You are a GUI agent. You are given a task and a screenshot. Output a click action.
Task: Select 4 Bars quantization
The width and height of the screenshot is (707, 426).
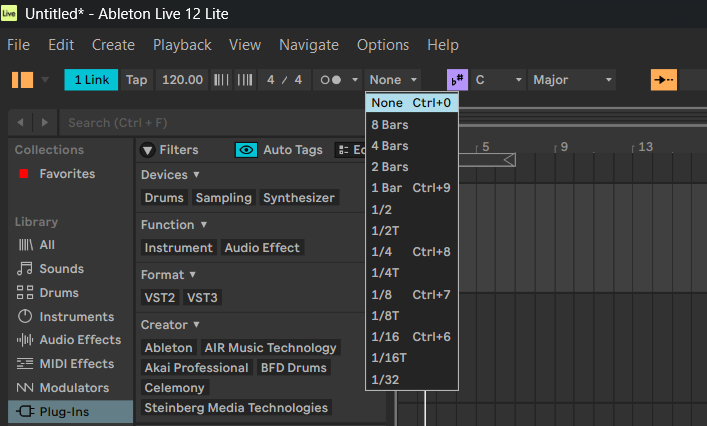point(412,146)
